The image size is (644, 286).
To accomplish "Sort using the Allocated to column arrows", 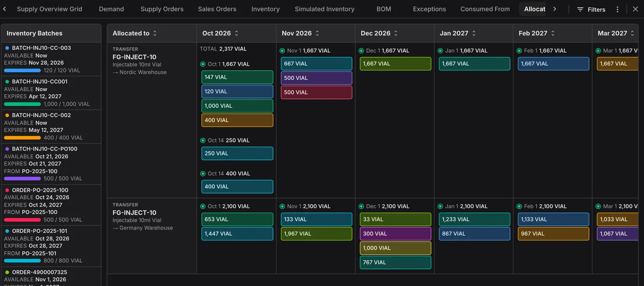I will 155,34.
